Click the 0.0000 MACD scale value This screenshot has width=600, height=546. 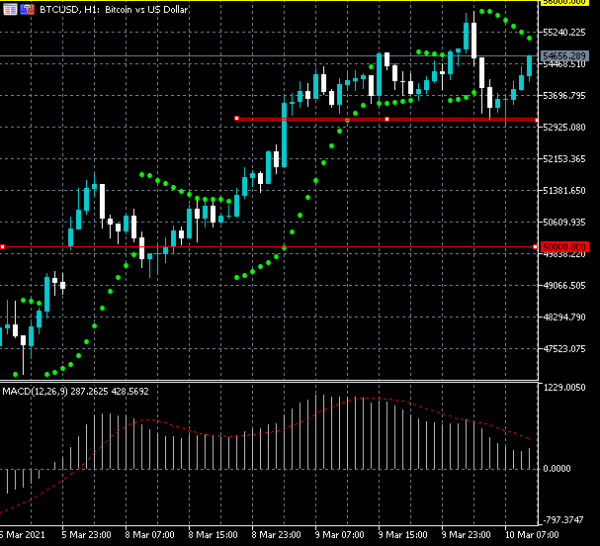coord(557,469)
